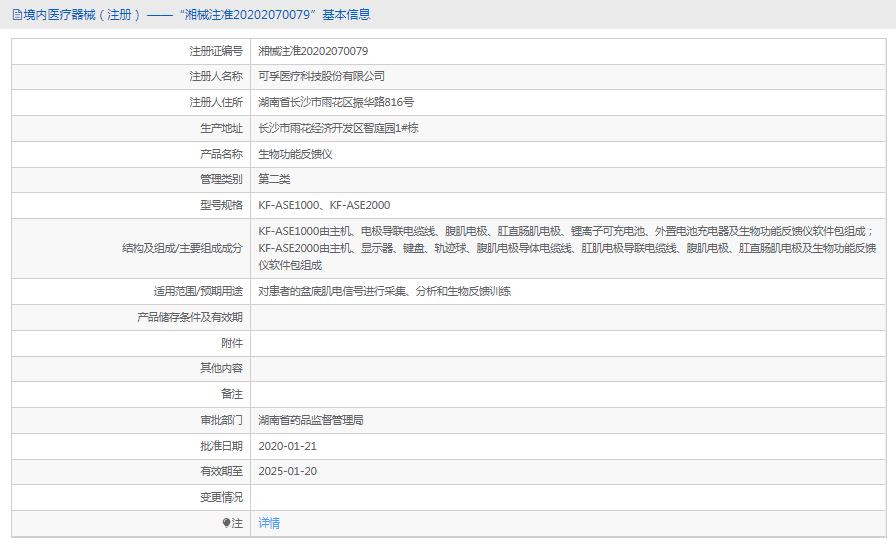Click the 审批部门 label
This screenshot has width=896, height=545.
point(221,420)
